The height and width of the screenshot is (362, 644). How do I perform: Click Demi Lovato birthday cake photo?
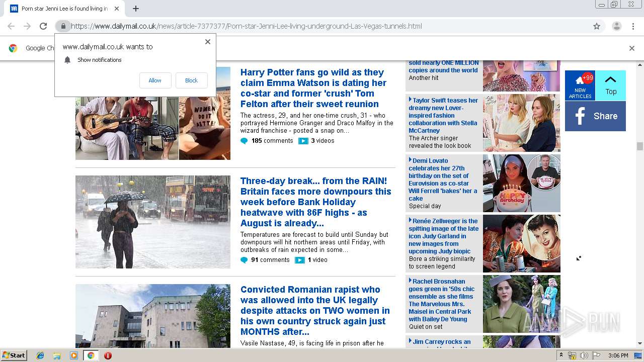522,183
